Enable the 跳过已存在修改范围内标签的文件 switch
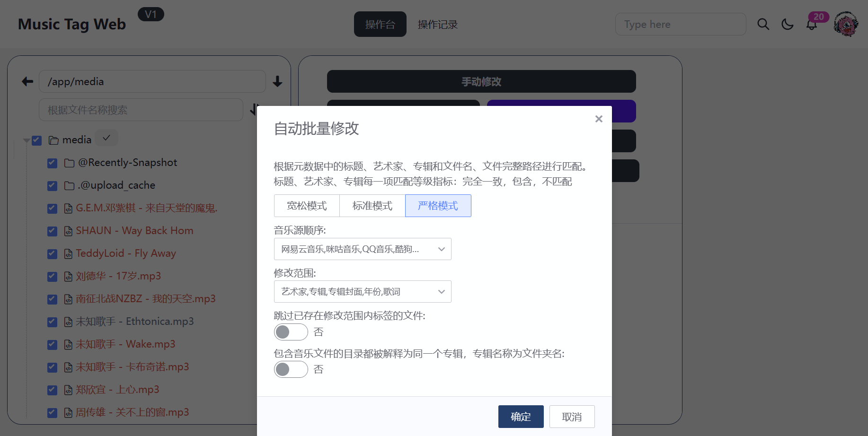The height and width of the screenshot is (436, 868). [291, 332]
